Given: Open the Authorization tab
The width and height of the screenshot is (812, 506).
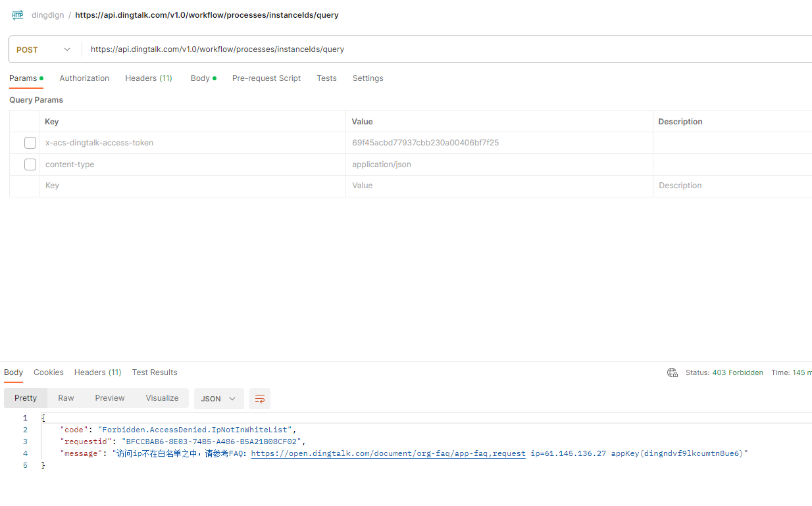Looking at the screenshot, I should [84, 78].
